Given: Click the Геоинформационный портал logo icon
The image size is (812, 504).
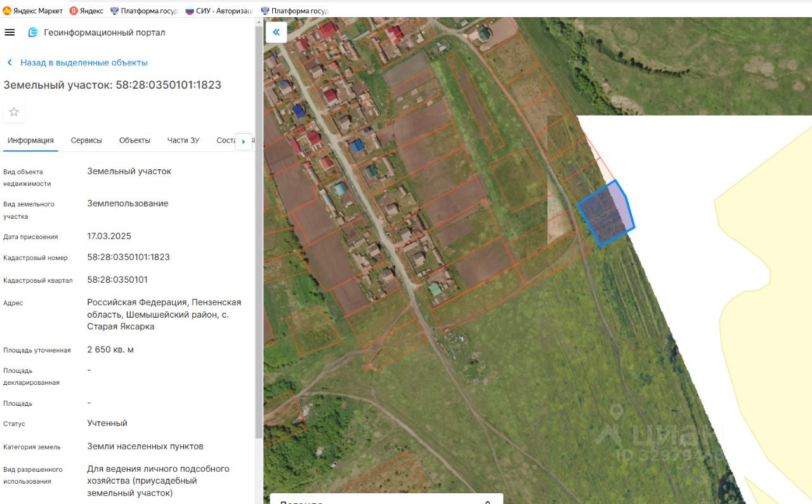Looking at the screenshot, I should tap(33, 32).
